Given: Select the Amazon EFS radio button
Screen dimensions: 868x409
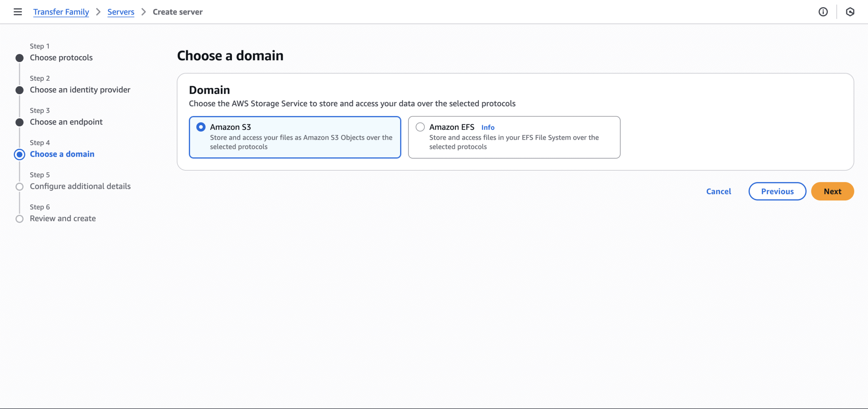Looking at the screenshot, I should 420,127.
